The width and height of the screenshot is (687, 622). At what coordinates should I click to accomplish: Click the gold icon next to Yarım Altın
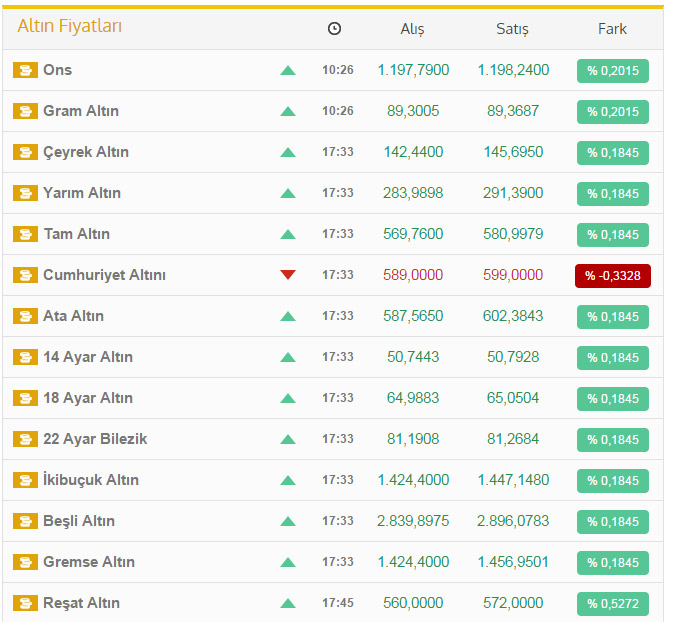tap(25, 193)
